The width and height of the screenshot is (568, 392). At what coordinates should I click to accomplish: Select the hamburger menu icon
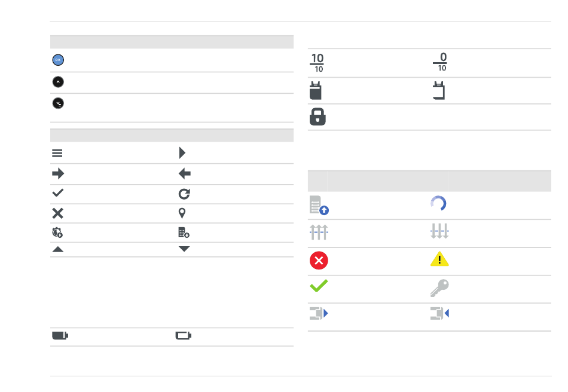57,153
